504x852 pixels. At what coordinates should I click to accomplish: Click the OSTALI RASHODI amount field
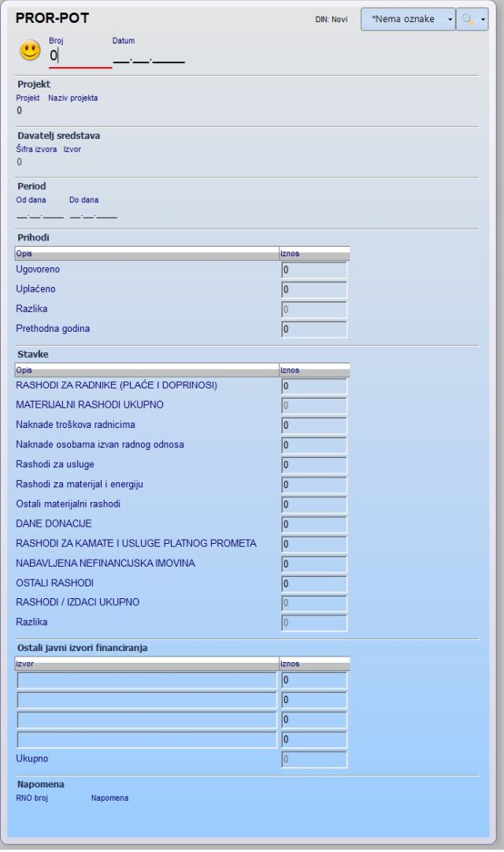pyautogui.click(x=314, y=583)
